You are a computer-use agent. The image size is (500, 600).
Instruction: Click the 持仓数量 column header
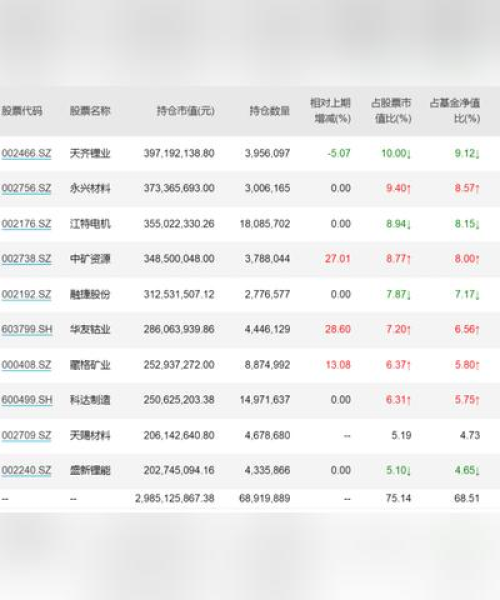click(270, 111)
